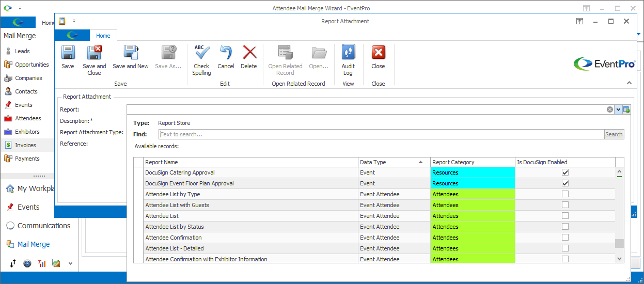Sort by Is DocuSign Enabled column header
Screen dimensions: 644x284
coord(565,162)
